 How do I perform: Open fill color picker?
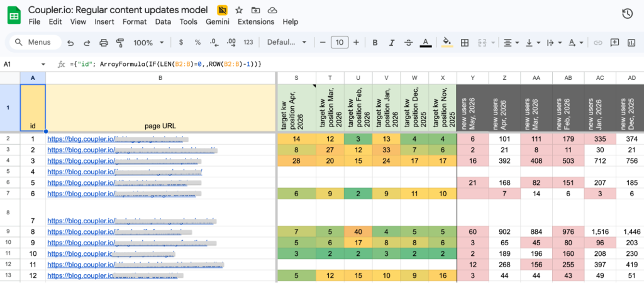(447, 42)
